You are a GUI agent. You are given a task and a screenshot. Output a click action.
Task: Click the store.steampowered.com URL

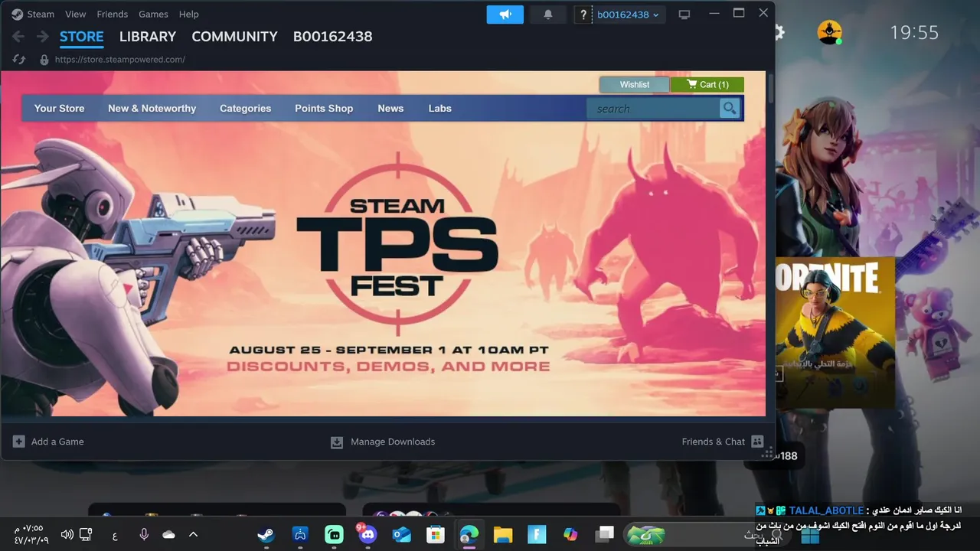pyautogui.click(x=119, y=59)
